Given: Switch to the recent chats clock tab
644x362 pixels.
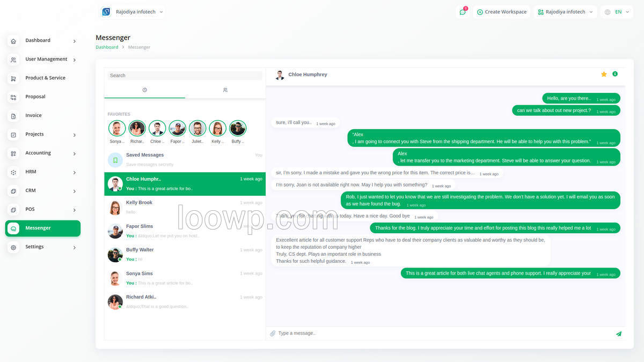Looking at the screenshot, I should [x=145, y=90].
